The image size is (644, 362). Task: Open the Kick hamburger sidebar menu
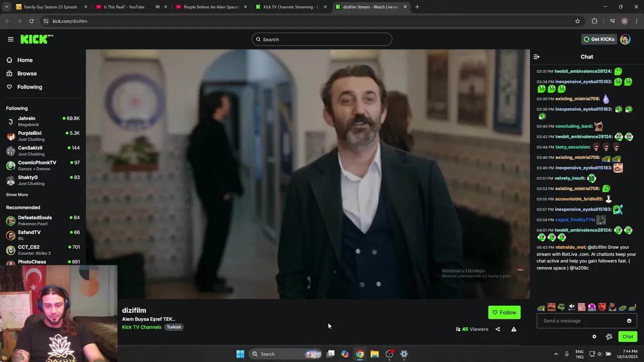(11, 39)
